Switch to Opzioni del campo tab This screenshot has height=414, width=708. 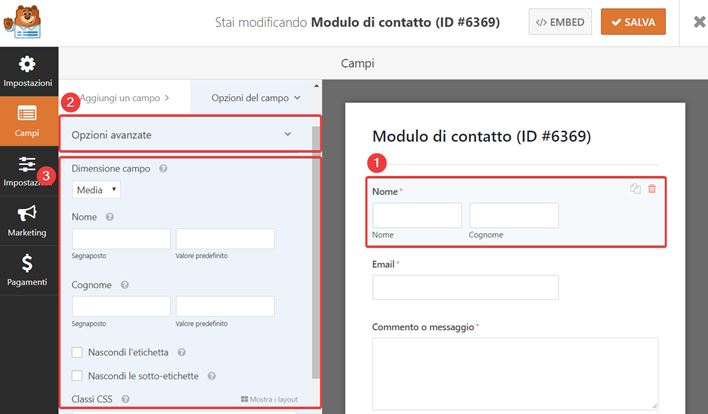click(256, 98)
